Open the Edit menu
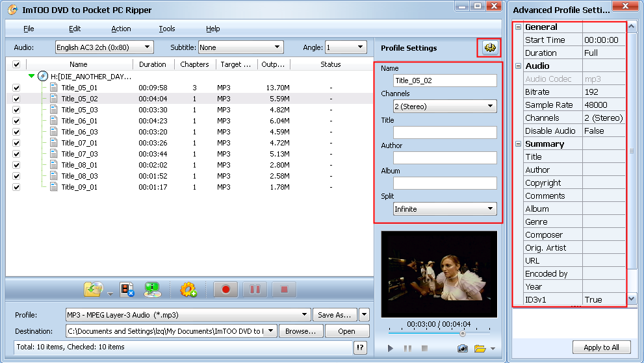644x363 pixels. 75,29
